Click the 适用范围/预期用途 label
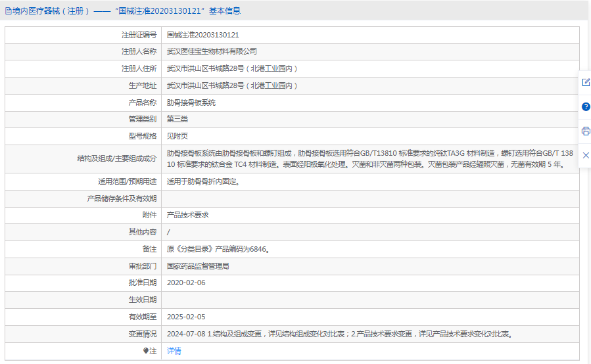Image resolution: width=591 pixels, height=364 pixels. pyautogui.click(x=127, y=181)
